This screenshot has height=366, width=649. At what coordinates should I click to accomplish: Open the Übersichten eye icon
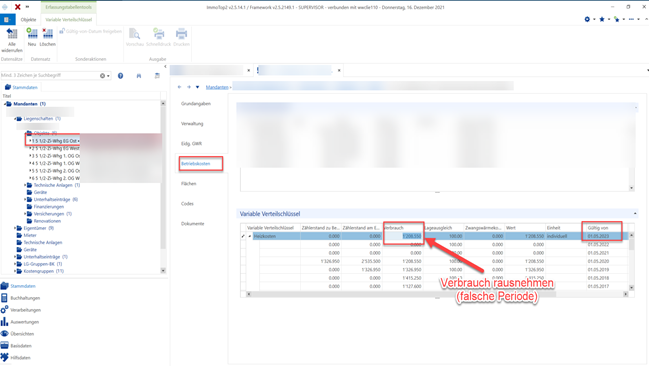pos(4,334)
